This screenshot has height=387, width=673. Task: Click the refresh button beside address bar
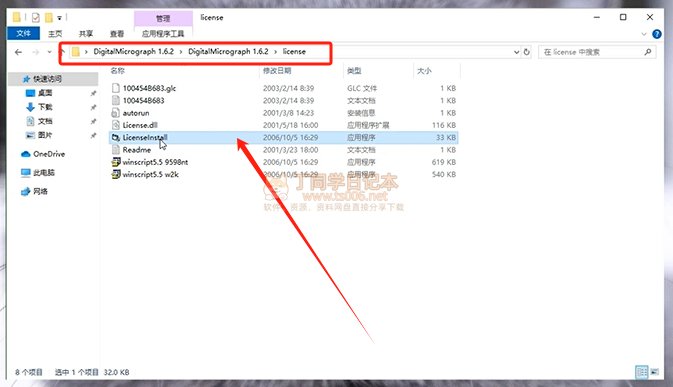[x=527, y=52]
